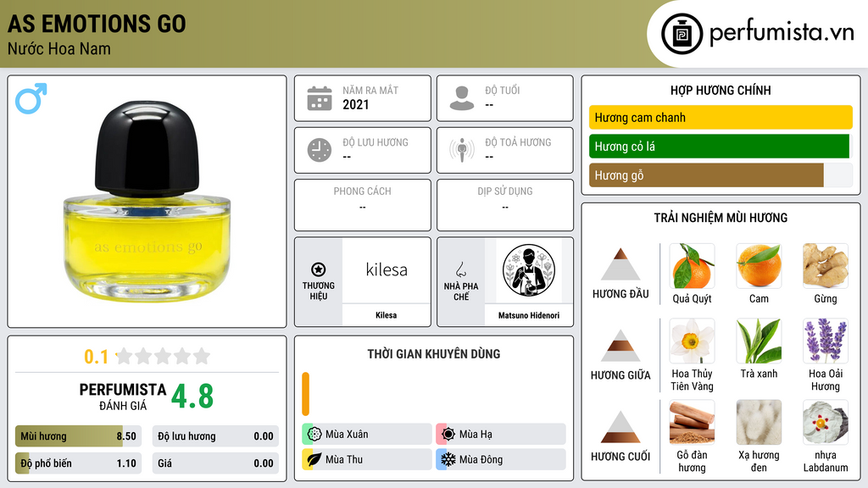Image resolution: width=868 pixels, height=488 pixels.
Task: Click the Cam orange note image
Action: (x=759, y=266)
